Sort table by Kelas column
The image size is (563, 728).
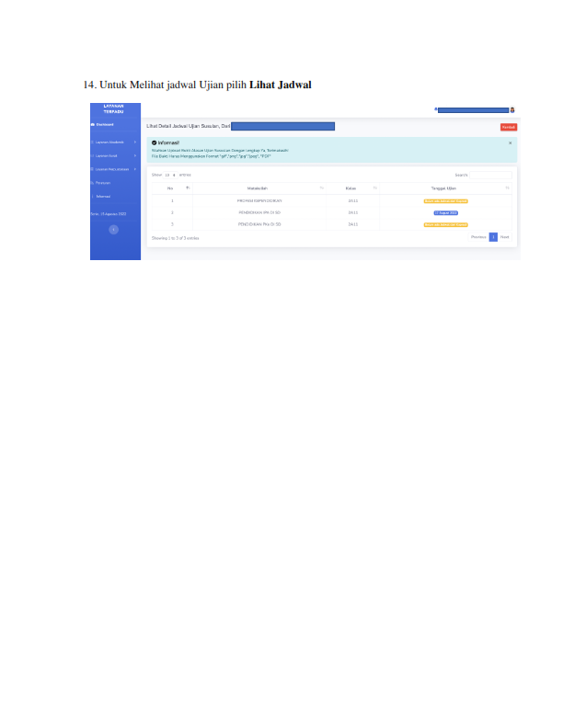point(353,188)
